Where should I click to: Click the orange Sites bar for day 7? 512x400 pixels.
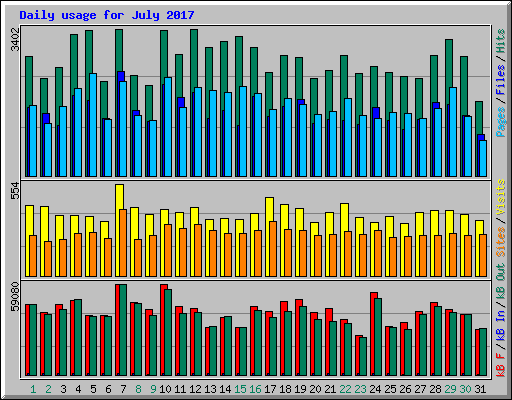pyautogui.click(x=123, y=243)
